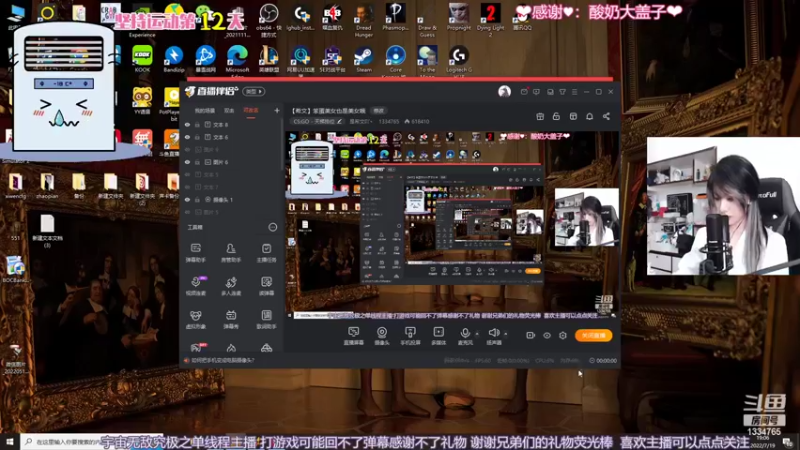Click layer list vertical scrollbar

[x=282, y=145]
